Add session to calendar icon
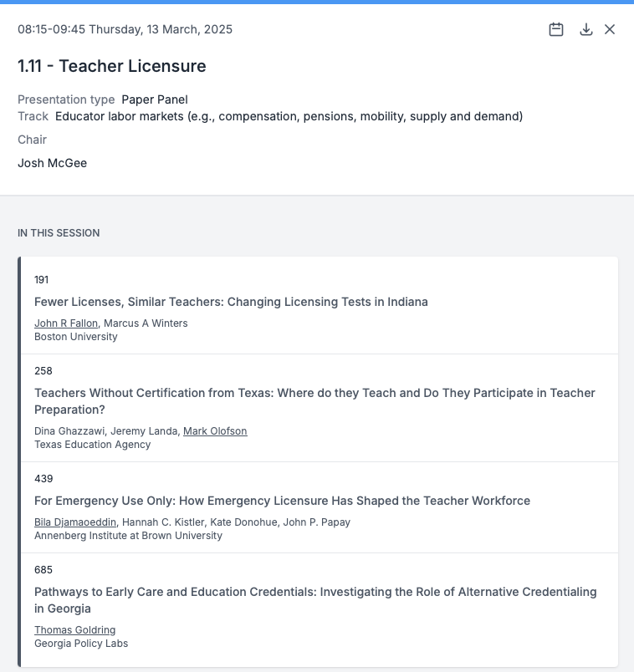 556,30
